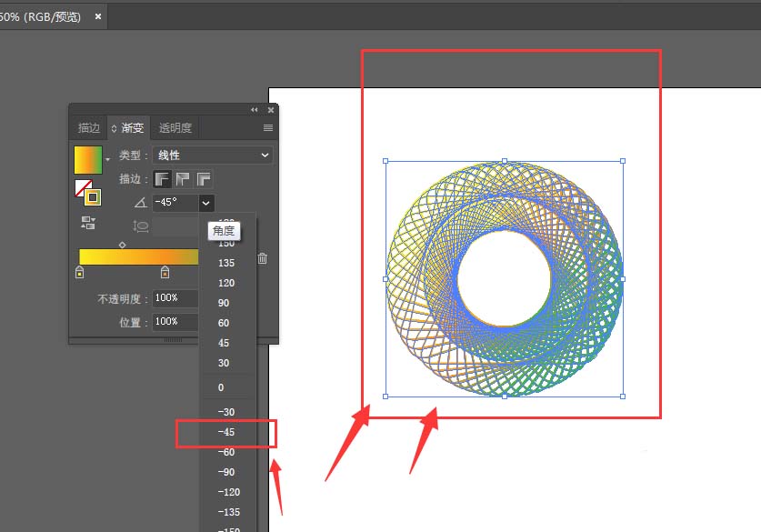761x532 pixels.
Task: Select the orange gradient stop
Action: [165, 272]
